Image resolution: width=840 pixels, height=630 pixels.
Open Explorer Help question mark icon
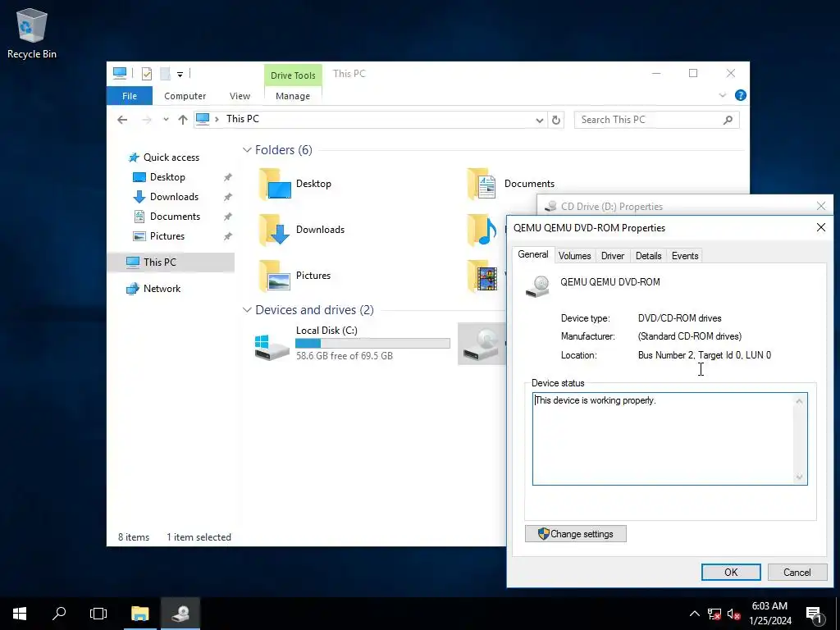741,95
